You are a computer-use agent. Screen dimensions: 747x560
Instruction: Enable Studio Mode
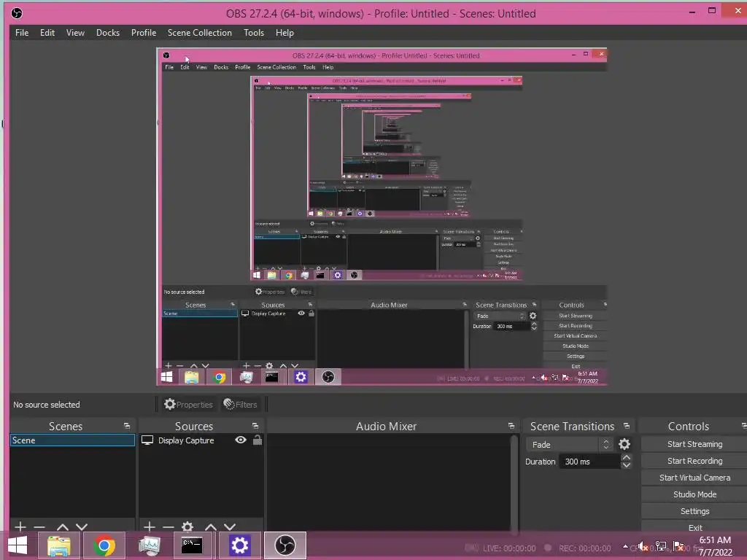(694, 494)
